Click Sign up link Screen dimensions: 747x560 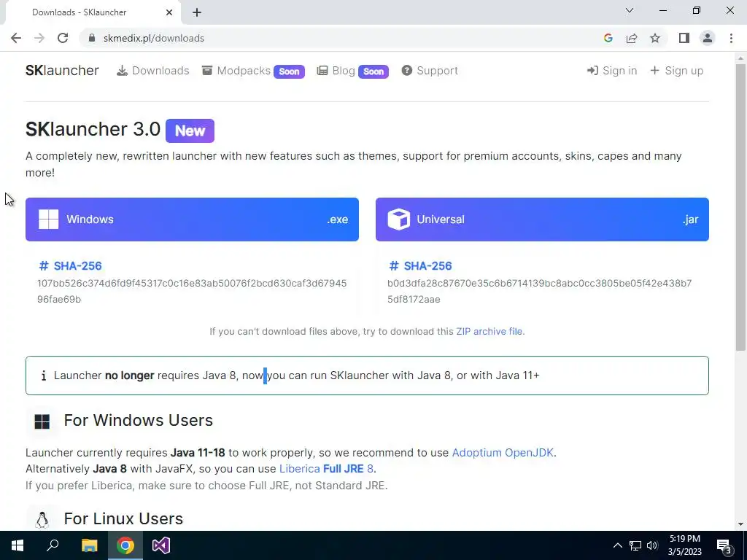[x=676, y=71]
